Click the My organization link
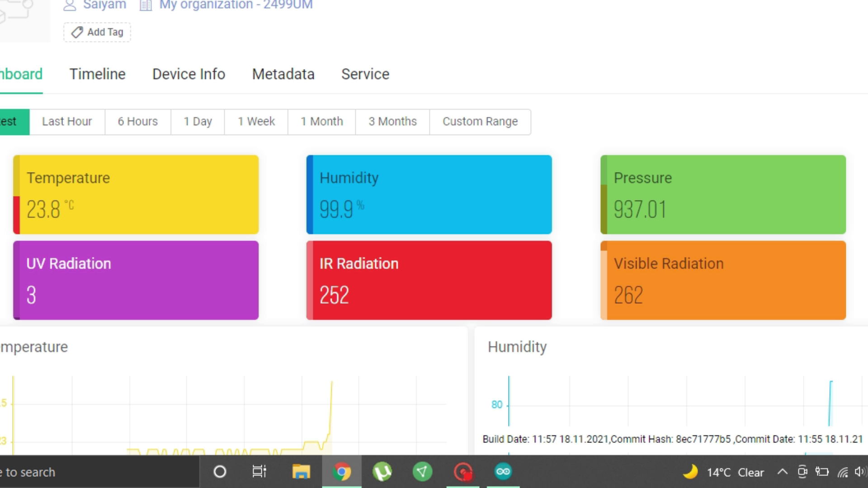 tap(236, 5)
